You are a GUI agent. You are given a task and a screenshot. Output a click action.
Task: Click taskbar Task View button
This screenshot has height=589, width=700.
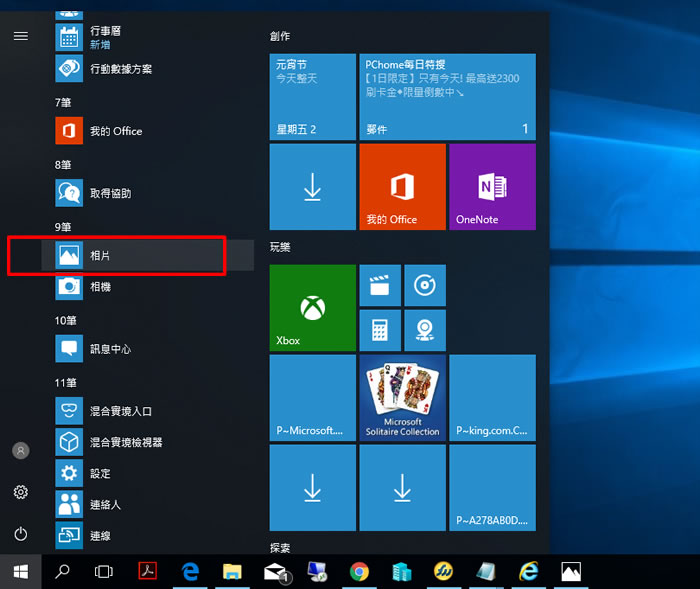pos(103,572)
